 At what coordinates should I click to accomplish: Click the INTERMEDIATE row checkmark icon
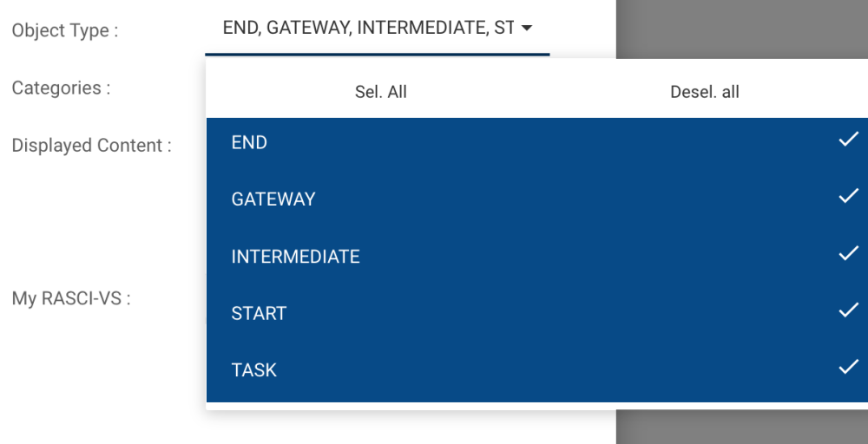(848, 254)
